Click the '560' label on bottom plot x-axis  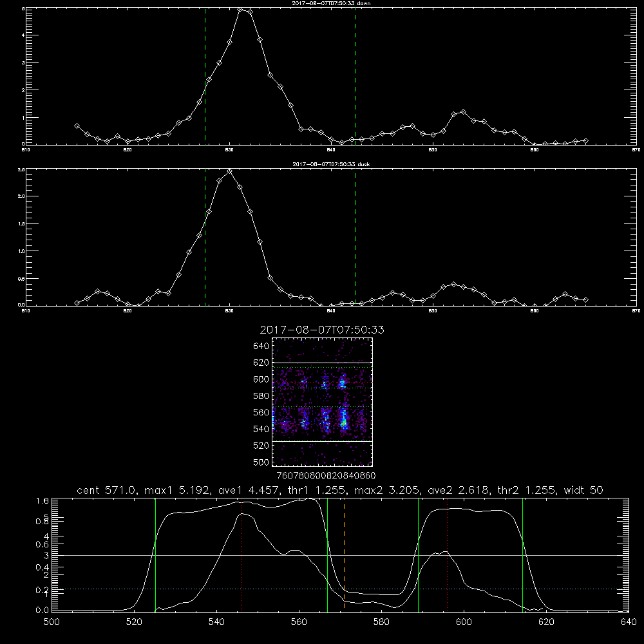pos(299,622)
